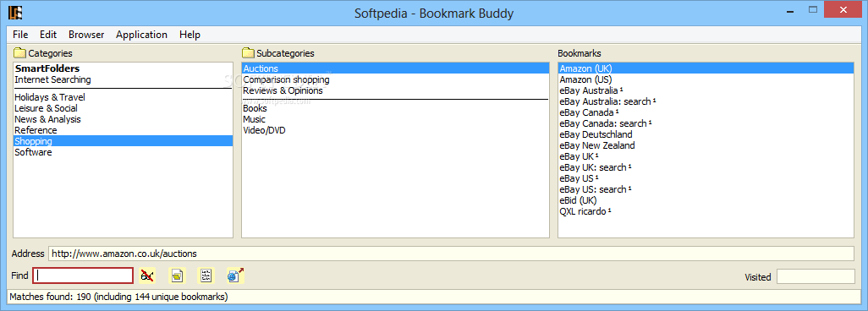Select eBay US bookmark
The width and height of the screenshot is (868, 311).
(706, 178)
